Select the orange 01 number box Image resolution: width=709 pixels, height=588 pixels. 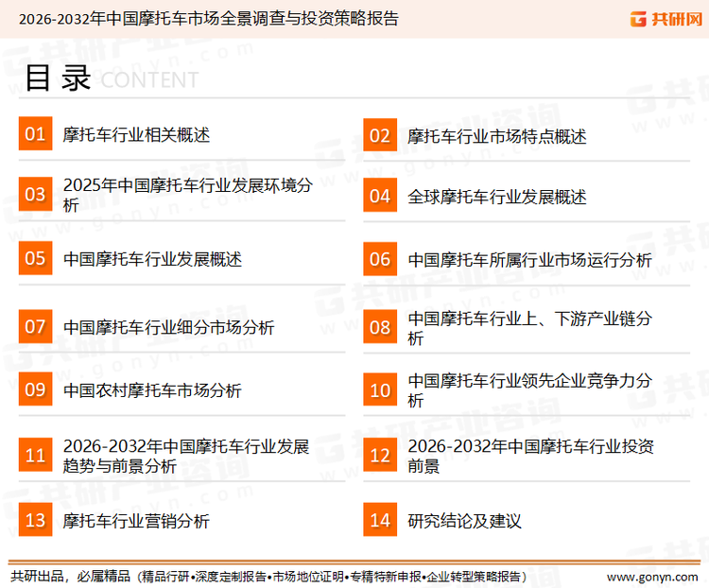pos(35,133)
